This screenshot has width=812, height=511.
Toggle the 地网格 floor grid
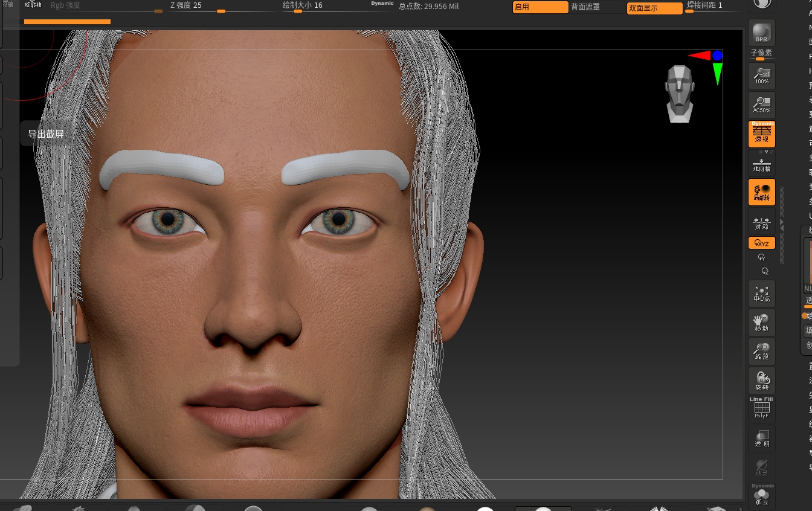click(x=761, y=163)
